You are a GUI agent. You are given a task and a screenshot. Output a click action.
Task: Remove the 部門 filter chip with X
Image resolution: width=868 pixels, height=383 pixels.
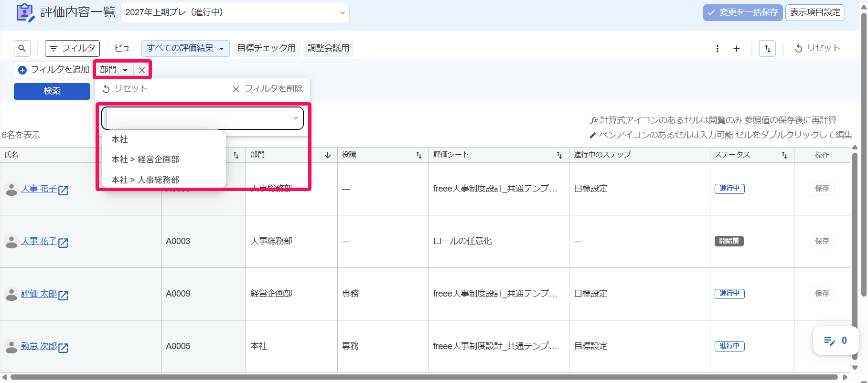coord(142,70)
